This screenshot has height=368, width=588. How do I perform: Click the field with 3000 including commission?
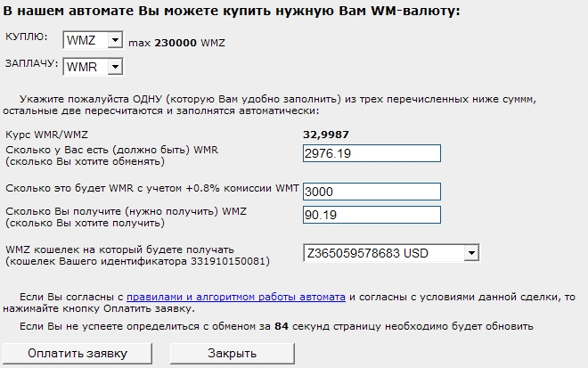[x=372, y=192]
